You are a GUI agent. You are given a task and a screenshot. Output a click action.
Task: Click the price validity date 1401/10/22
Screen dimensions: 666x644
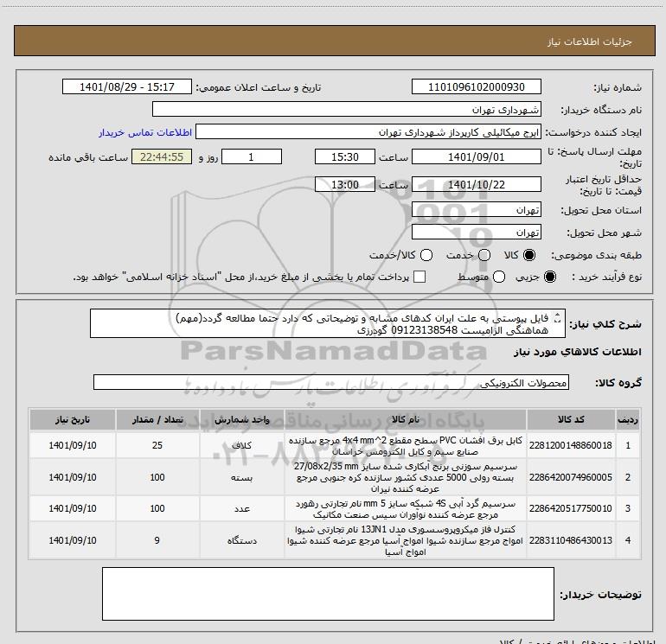(476, 185)
